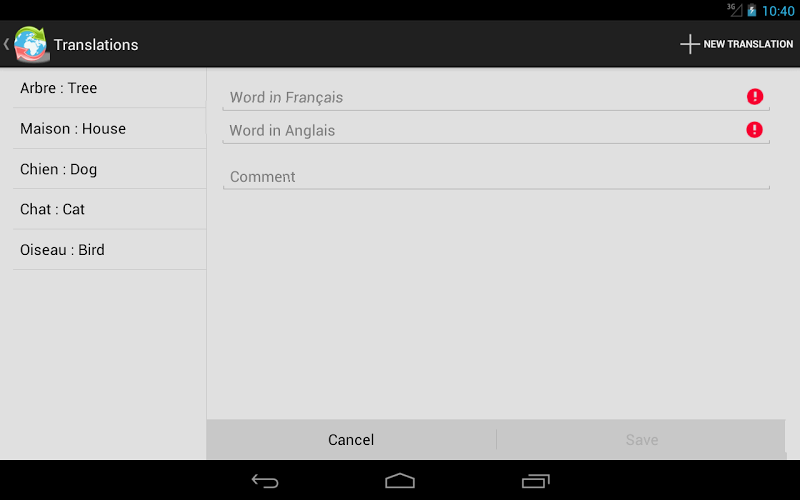Click into the Comment field
The height and width of the screenshot is (500, 800).
coord(496,177)
